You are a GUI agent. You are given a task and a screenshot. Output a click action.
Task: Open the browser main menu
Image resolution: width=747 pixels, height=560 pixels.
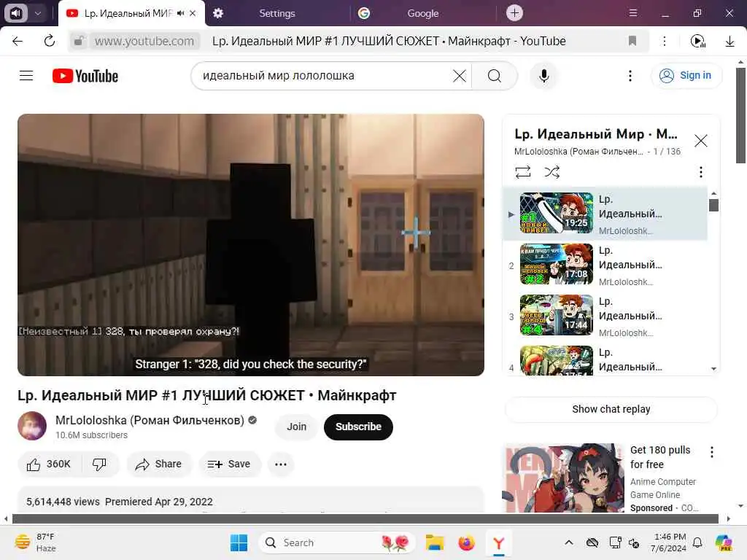click(633, 13)
